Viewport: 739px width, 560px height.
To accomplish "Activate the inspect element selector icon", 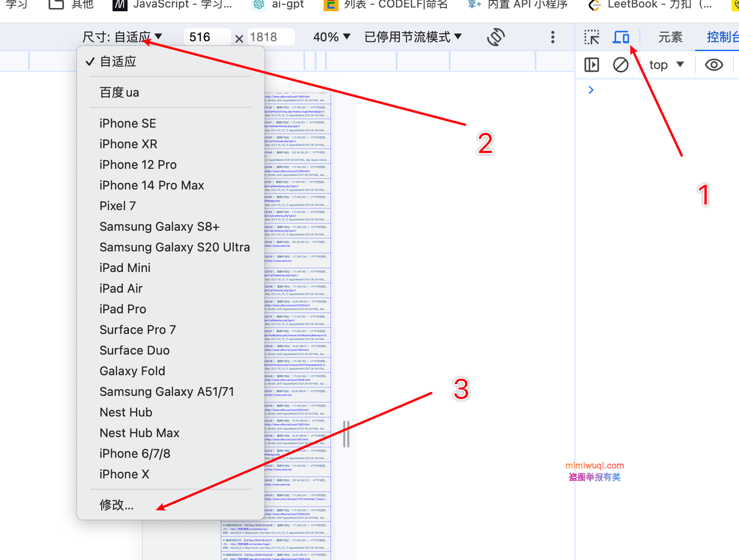I will 592,37.
